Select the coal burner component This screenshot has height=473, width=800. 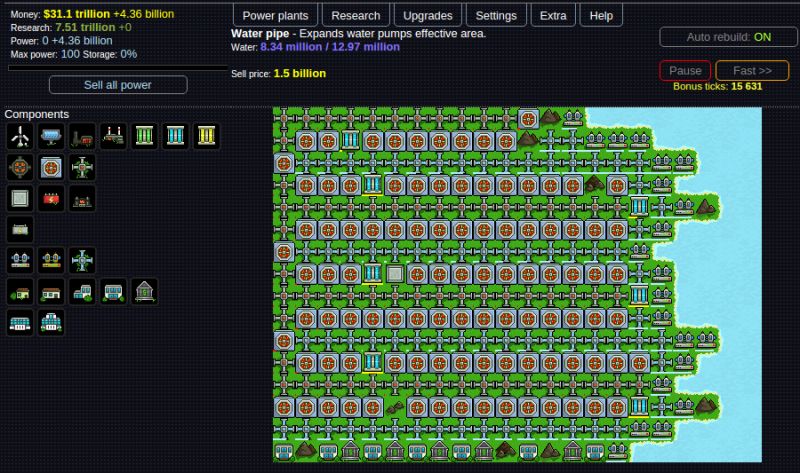click(82, 136)
